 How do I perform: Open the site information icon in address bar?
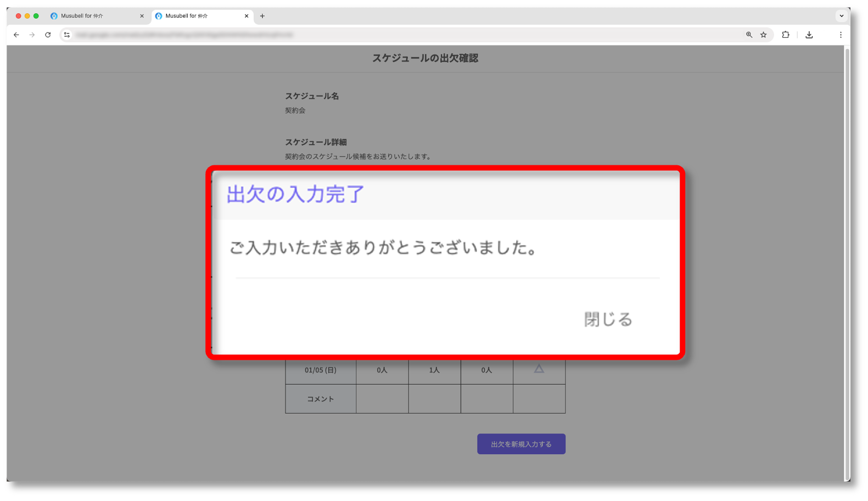coord(67,35)
